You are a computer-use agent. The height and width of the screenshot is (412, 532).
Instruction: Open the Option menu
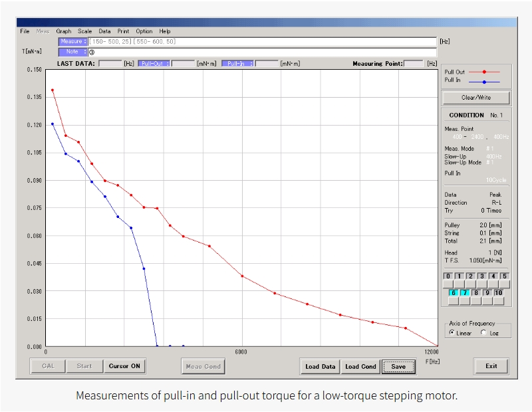144,31
